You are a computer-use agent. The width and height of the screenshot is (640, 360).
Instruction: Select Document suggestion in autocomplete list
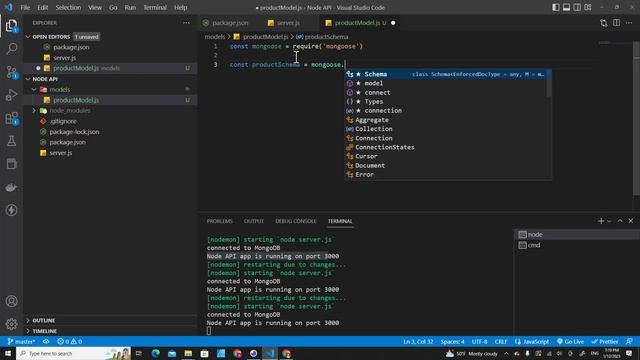point(446,165)
